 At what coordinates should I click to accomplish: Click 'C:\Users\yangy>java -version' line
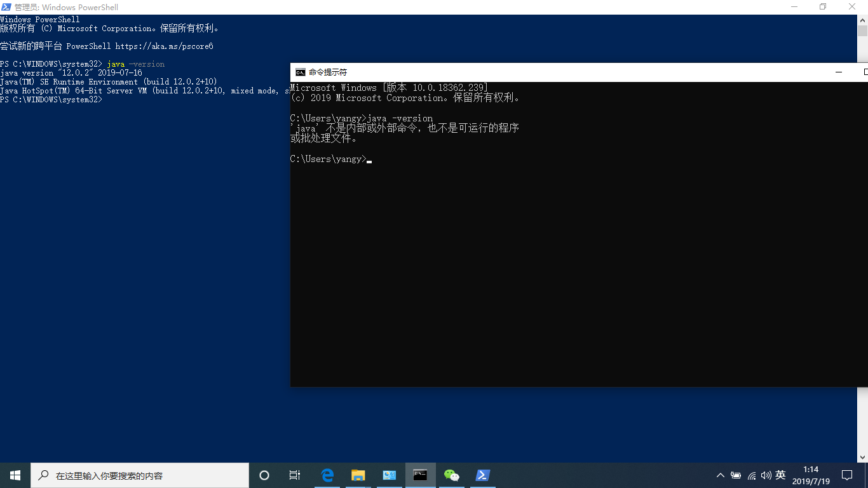coord(362,118)
